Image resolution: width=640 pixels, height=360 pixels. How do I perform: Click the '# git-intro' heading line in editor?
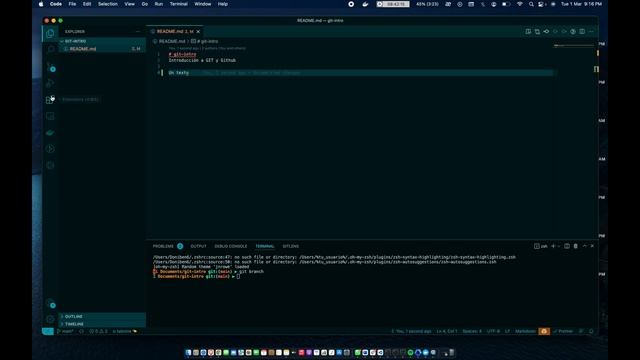182,54
